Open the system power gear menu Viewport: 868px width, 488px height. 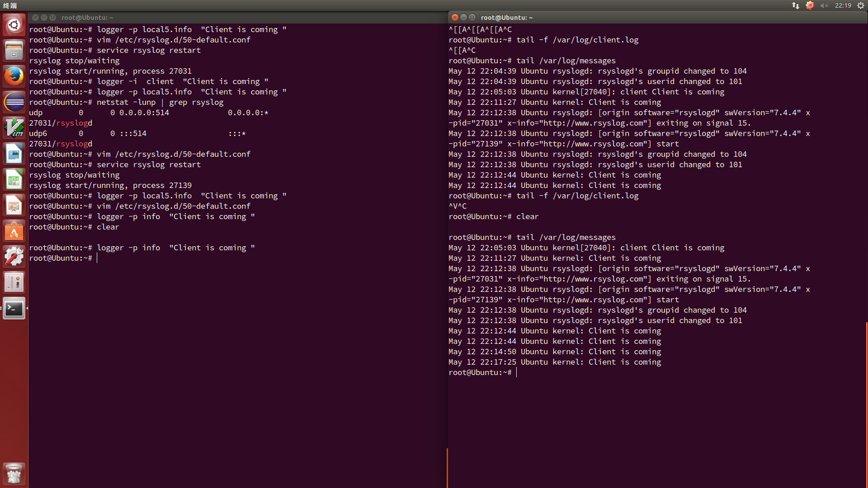(861, 5)
